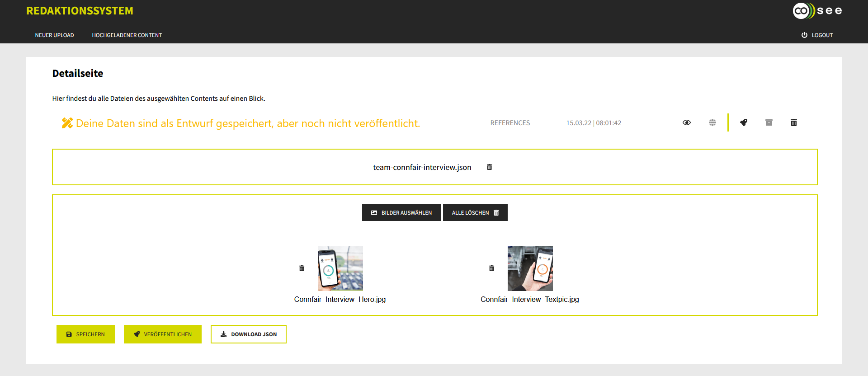Click the cosee logo
The height and width of the screenshot is (376, 868).
coord(817,11)
